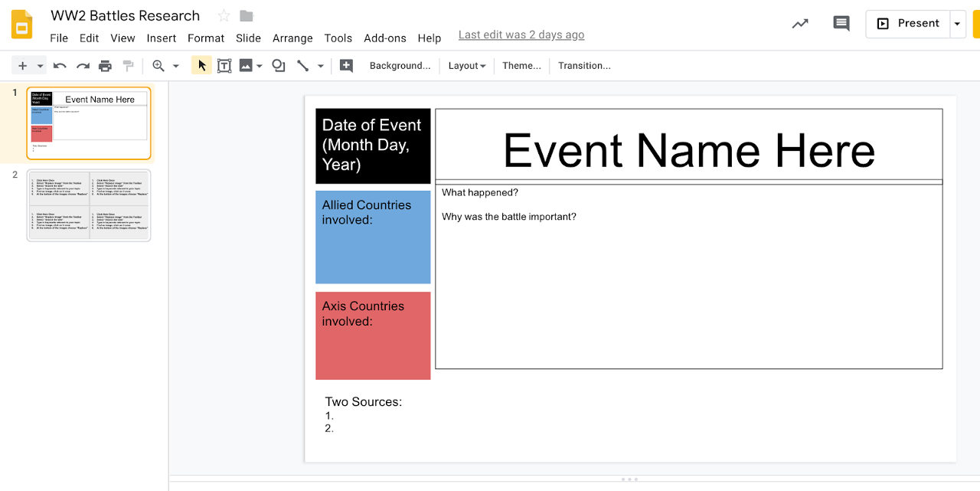Viewport: 980px width, 491px height.
Task: Click the 'What happened?' text
Action: [480, 192]
